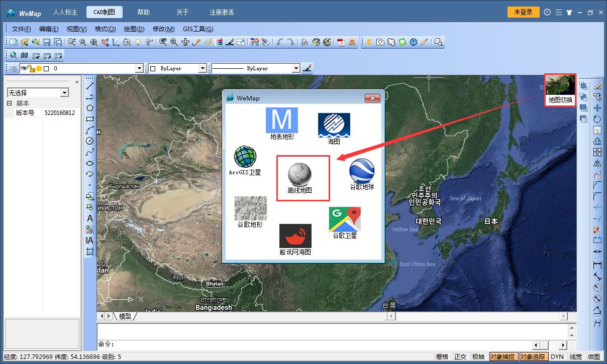Click the Erase tool in right toolbar
The height and width of the screenshot is (364, 607).
(597, 86)
